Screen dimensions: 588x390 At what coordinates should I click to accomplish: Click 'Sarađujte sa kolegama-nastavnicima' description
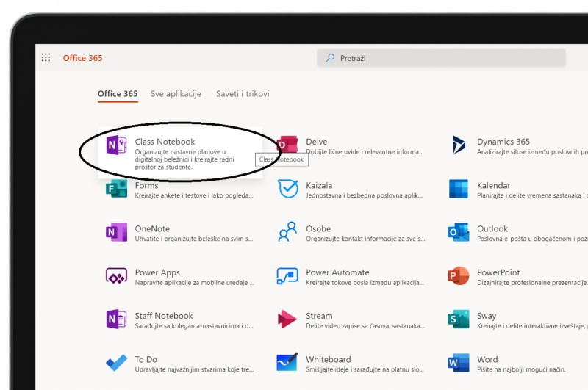(x=194, y=326)
